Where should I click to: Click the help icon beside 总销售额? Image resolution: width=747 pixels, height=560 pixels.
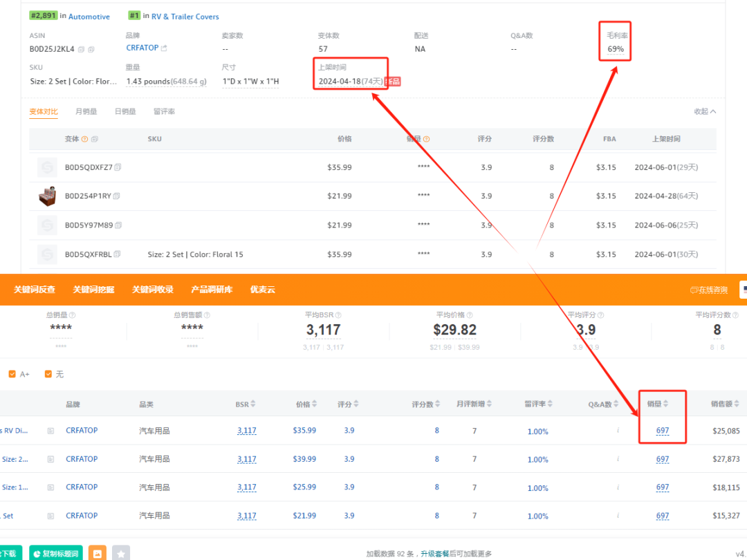tap(207, 315)
